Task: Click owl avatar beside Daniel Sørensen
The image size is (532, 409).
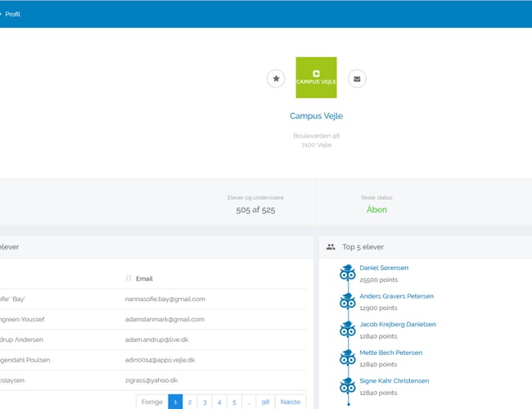Action: click(x=348, y=273)
